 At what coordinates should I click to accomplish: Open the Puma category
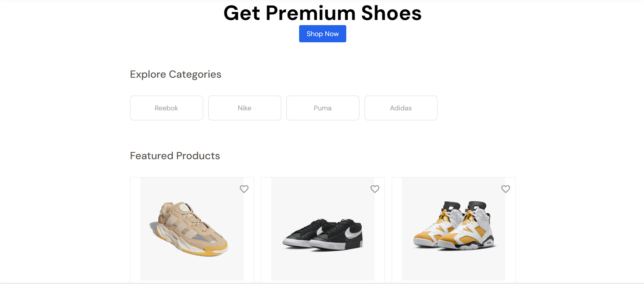click(x=323, y=108)
